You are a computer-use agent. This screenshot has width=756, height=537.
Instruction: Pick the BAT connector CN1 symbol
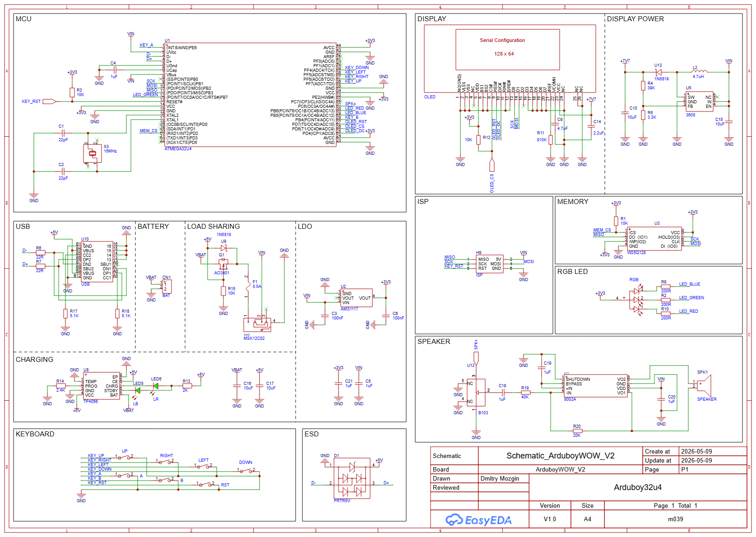tap(166, 287)
